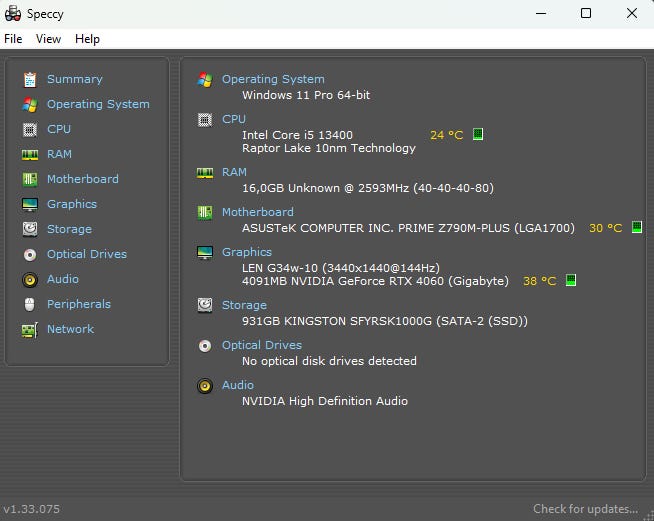Click Storage drive icon in summary panel
The height and width of the screenshot is (521, 654).
[x=205, y=305]
